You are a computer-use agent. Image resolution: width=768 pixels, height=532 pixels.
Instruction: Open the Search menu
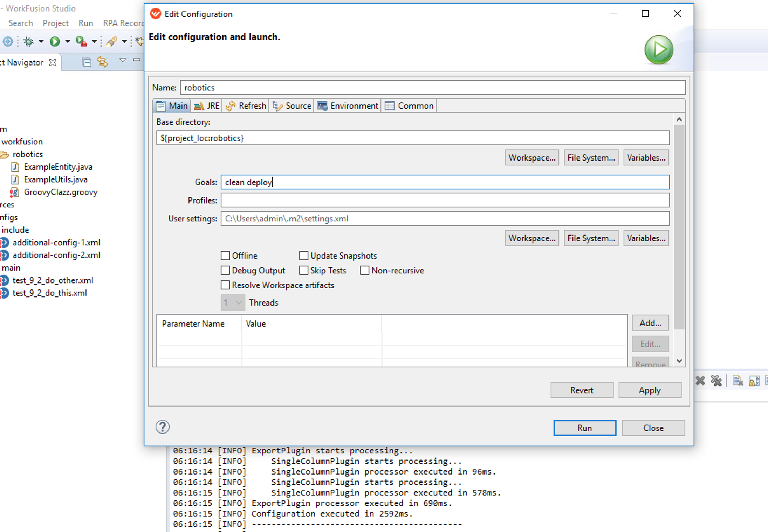point(21,23)
